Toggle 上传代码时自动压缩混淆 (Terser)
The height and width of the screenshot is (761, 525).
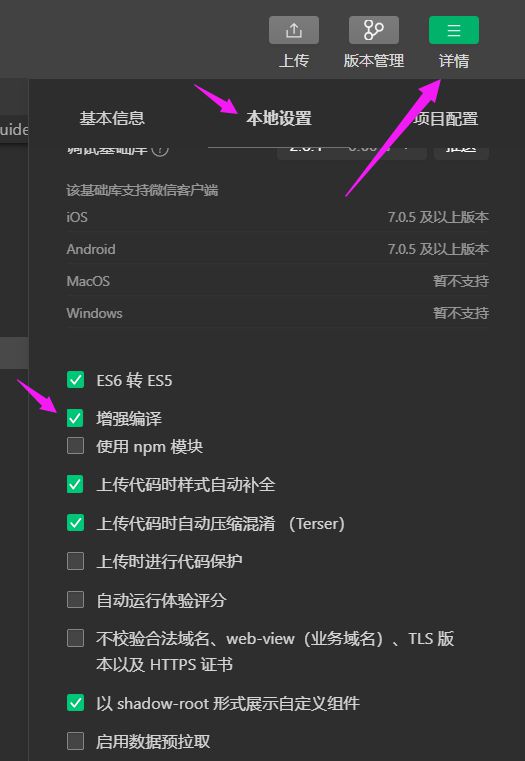tap(75, 523)
